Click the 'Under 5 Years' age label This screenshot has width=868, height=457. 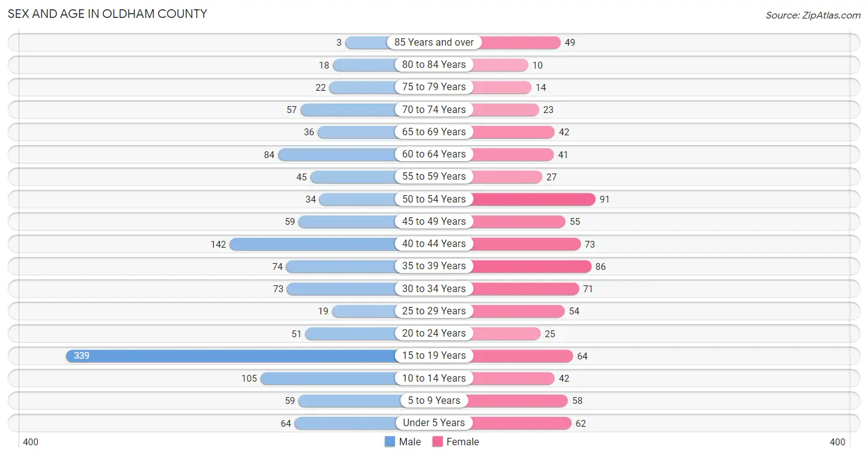pos(434,423)
